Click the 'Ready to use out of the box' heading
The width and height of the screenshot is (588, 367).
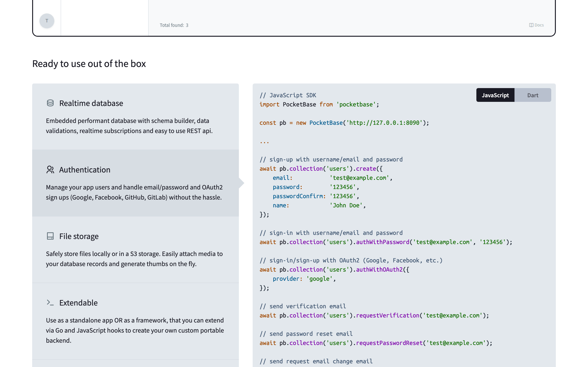89,64
